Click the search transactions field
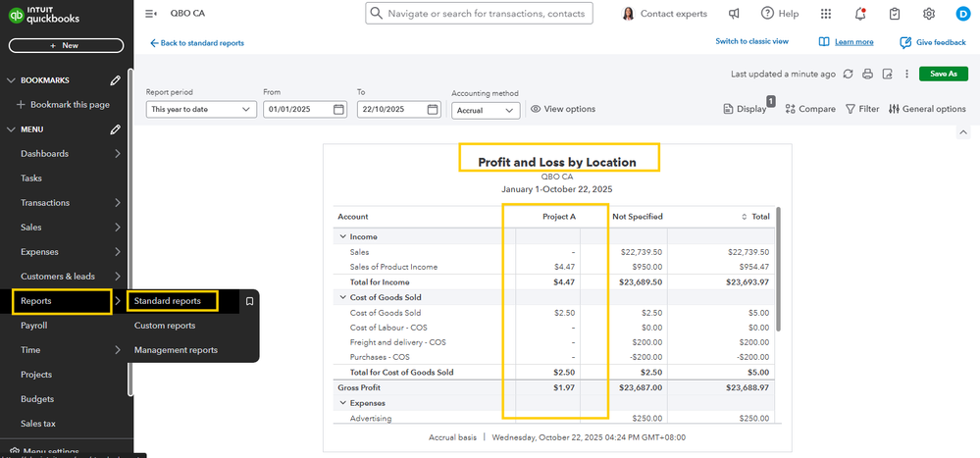Screen dimensions: 980x458 [x=480, y=13]
